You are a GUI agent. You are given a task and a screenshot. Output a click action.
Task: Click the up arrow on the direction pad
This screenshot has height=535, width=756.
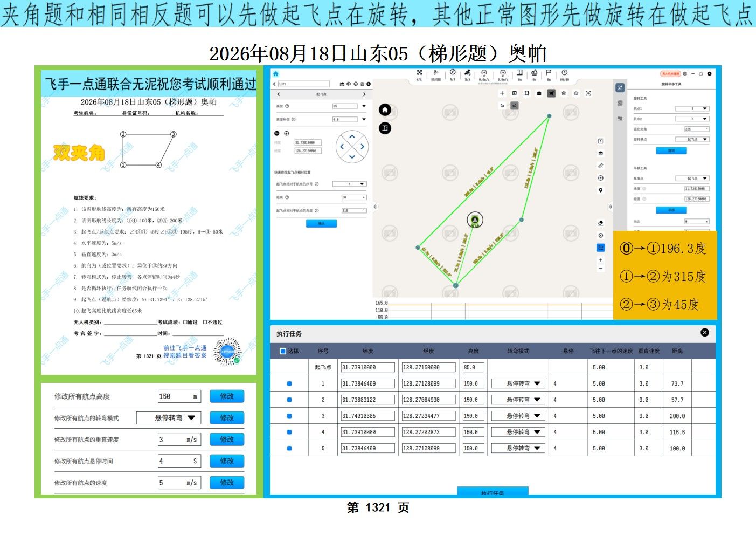pyautogui.click(x=352, y=136)
